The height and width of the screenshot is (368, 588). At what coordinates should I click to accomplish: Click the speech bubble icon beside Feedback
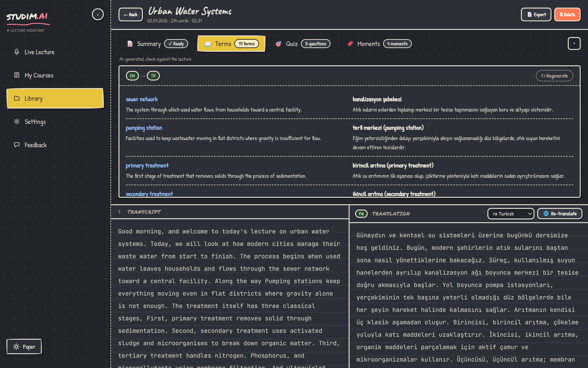point(17,145)
